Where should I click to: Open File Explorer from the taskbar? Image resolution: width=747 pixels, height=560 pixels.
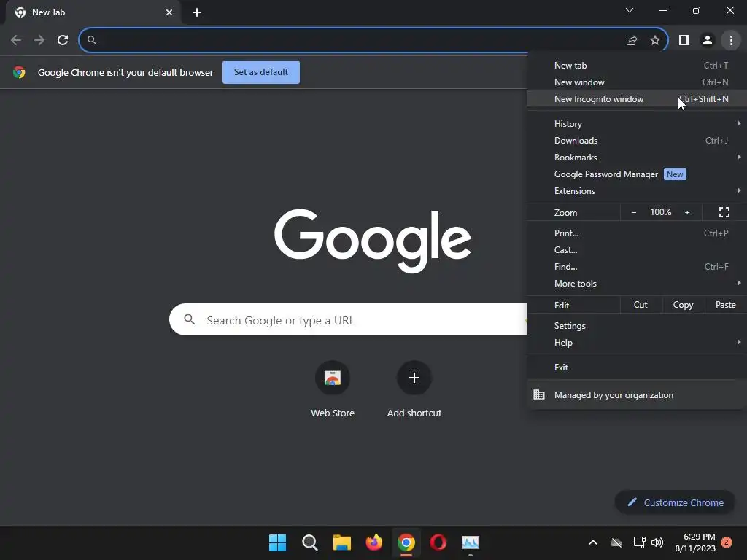pos(341,542)
